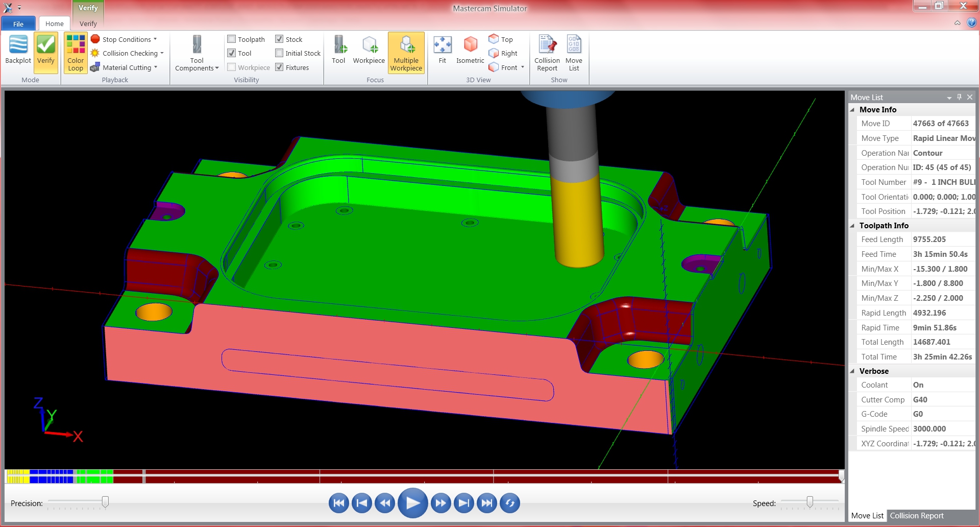Image resolution: width=980 pixels, height=527 pixels.
Task: Click the Material Cutting icon
Action: tap(95, 67)
